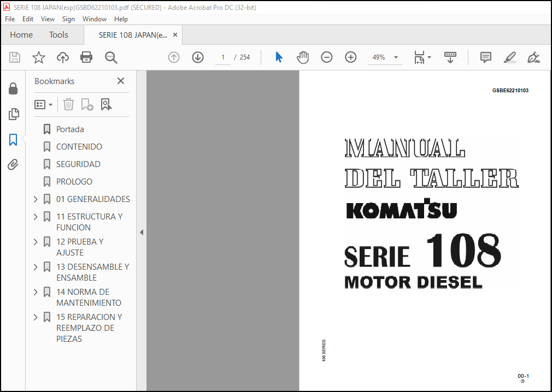Select the SERIE 108 JAPAN document tab
The image size is (552, 392).
[133, 35]
